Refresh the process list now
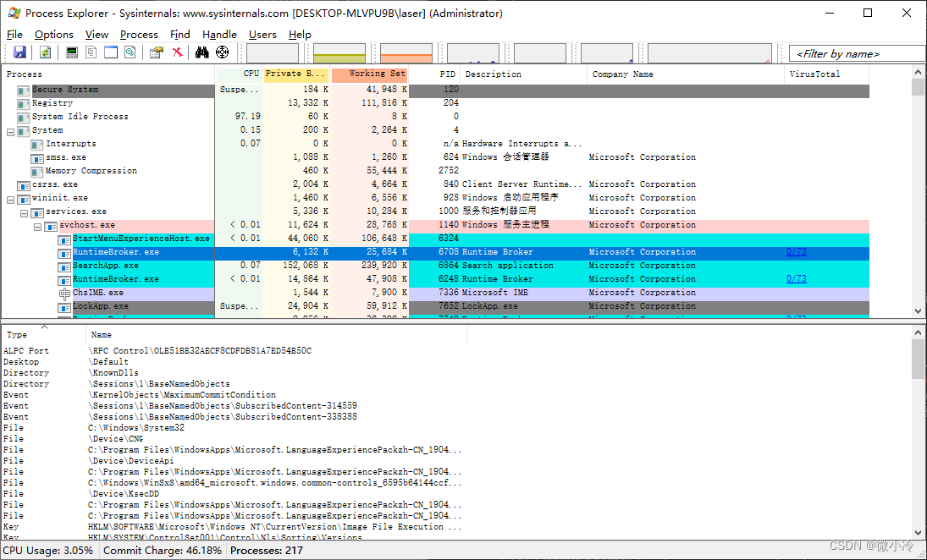Image resolution: width=927 pixels, height=560 pixels. (x=44, y=52)
